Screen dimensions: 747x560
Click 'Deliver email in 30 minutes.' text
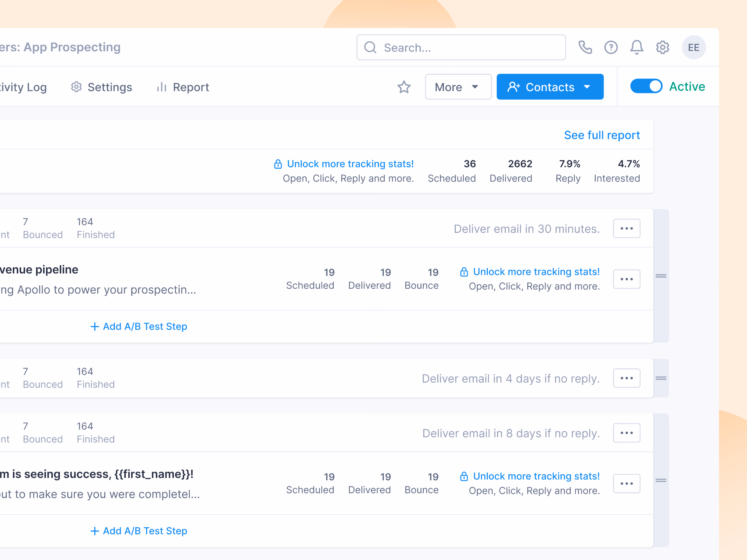tap(526, 229)
